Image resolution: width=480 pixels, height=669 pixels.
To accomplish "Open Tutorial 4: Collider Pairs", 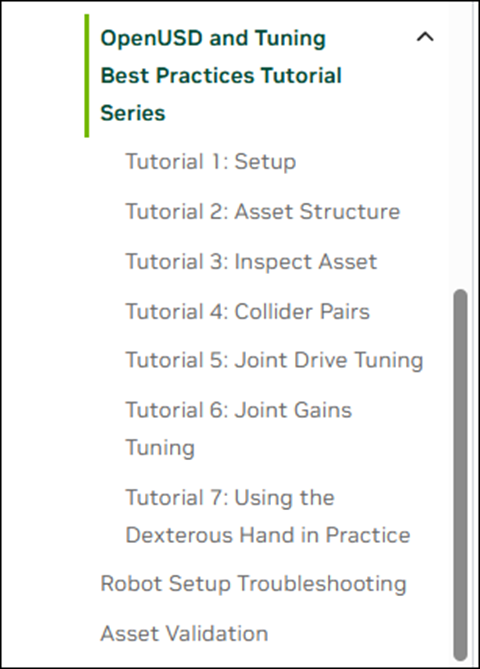I will pos(247,311).
